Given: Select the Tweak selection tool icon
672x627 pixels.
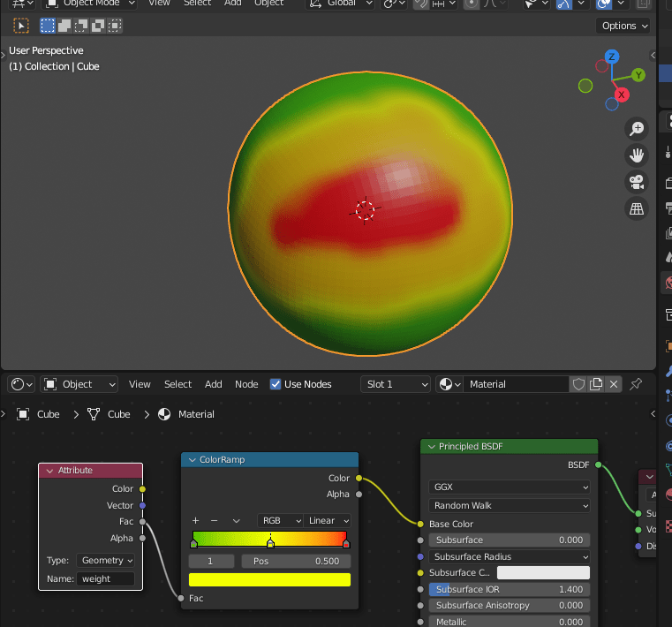Looking at the screenshot, I should pyautogui.click(x=21, y=26).
